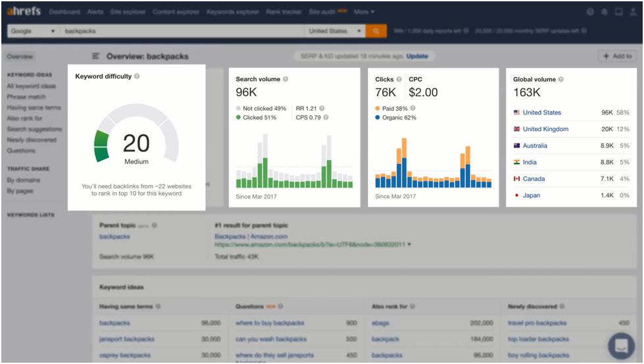
Task: Open the United Kingdom country link
Action: coord(545,129)
